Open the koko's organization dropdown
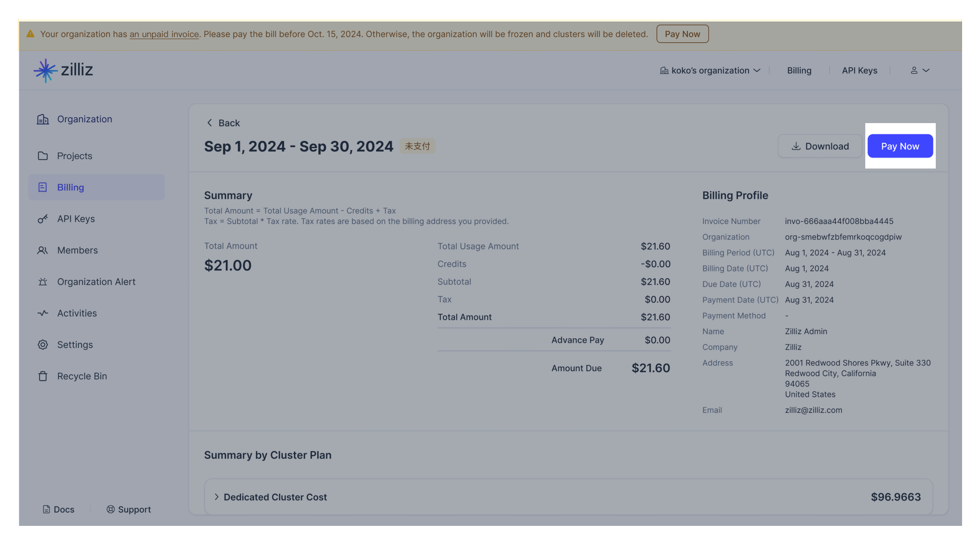Screen dimensions: 980x545 710,70
